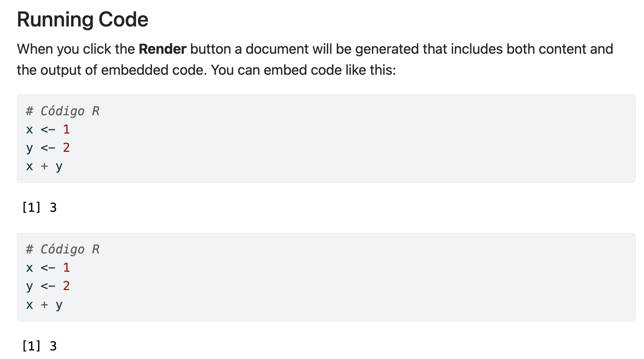Click the "Running Code" heading

pyautogui.click(x=82, y=19)
